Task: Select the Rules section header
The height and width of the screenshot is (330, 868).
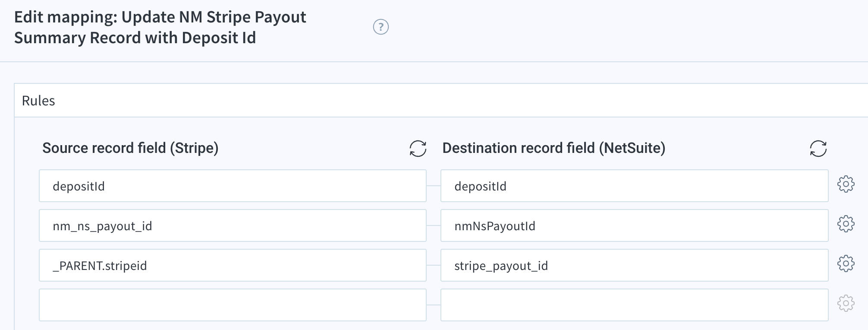Action: (441, 101)
